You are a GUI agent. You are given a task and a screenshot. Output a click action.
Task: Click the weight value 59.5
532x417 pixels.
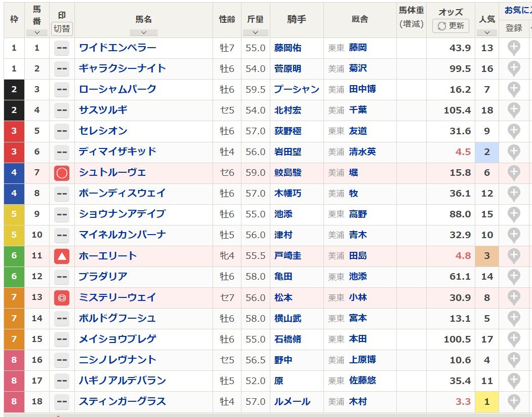pos(256,90)
